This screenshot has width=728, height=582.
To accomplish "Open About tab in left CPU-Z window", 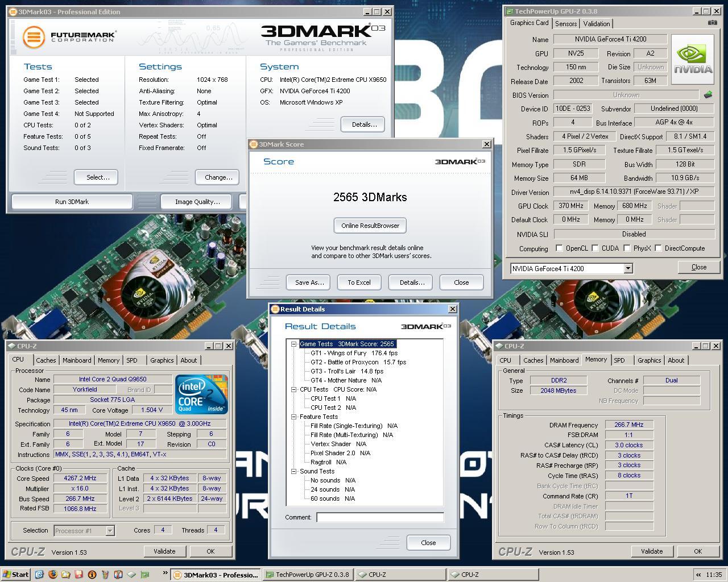I will [189, 360].
